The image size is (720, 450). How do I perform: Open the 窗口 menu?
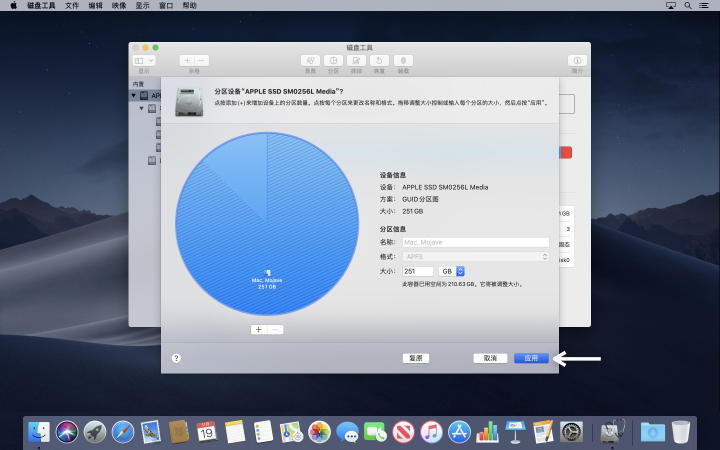166,6
